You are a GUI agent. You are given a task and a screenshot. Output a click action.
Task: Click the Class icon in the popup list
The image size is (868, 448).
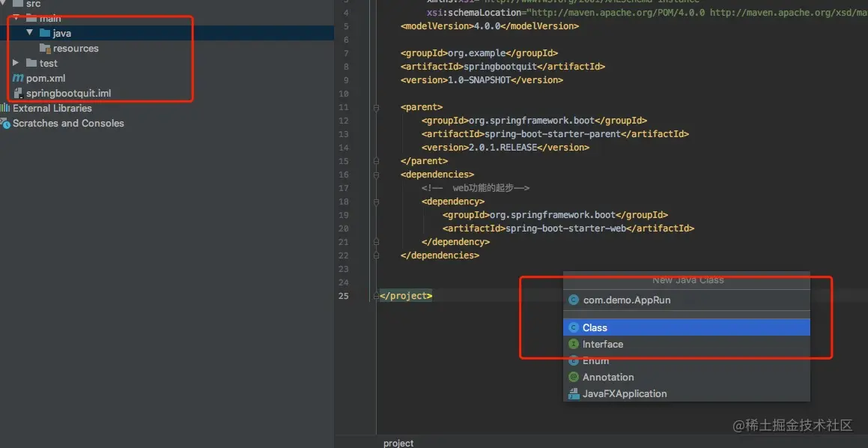574,327
